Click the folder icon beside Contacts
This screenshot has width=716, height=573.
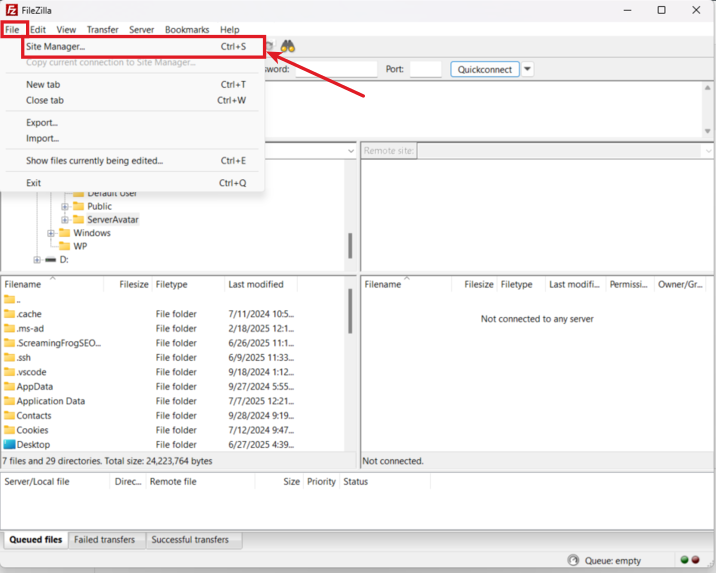tap(9, 415)
